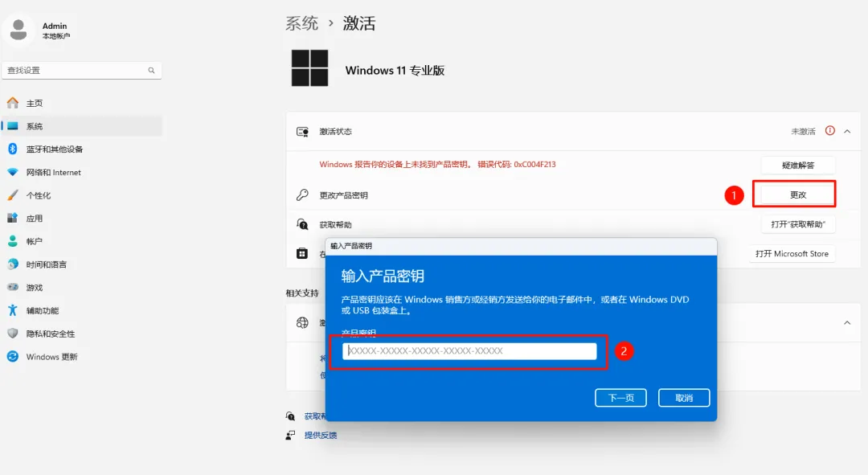Click 下一页 in product key dialog
868x475 pixels.
tap(620, 398)
